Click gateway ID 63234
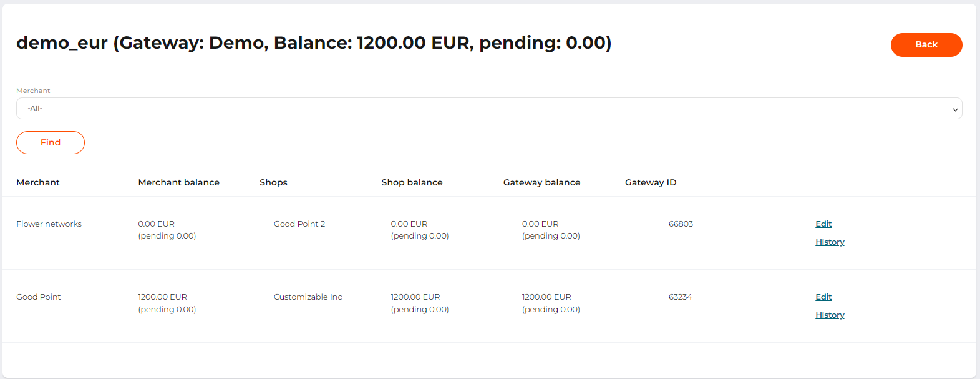 click(680, 297)
